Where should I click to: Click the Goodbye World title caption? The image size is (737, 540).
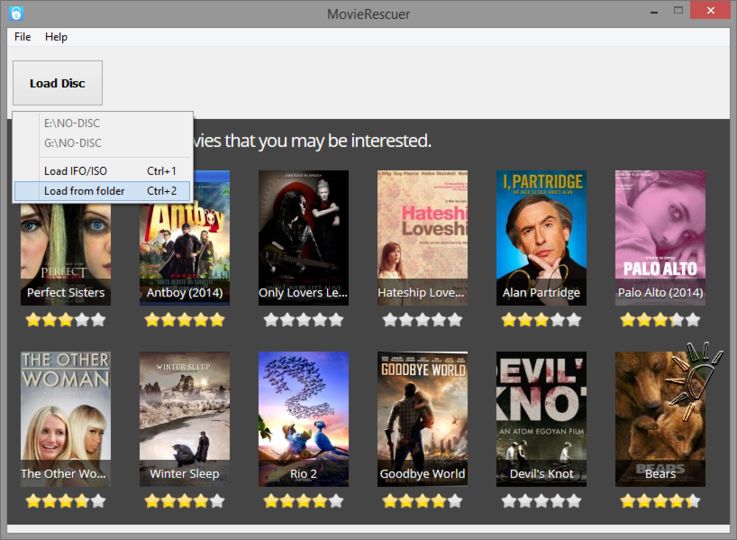pos(423,474)
